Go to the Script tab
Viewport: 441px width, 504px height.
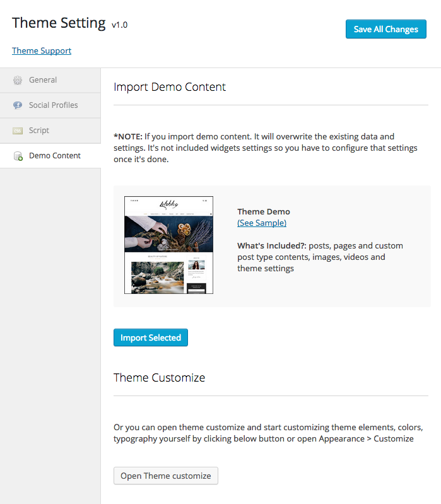point(39,131)
